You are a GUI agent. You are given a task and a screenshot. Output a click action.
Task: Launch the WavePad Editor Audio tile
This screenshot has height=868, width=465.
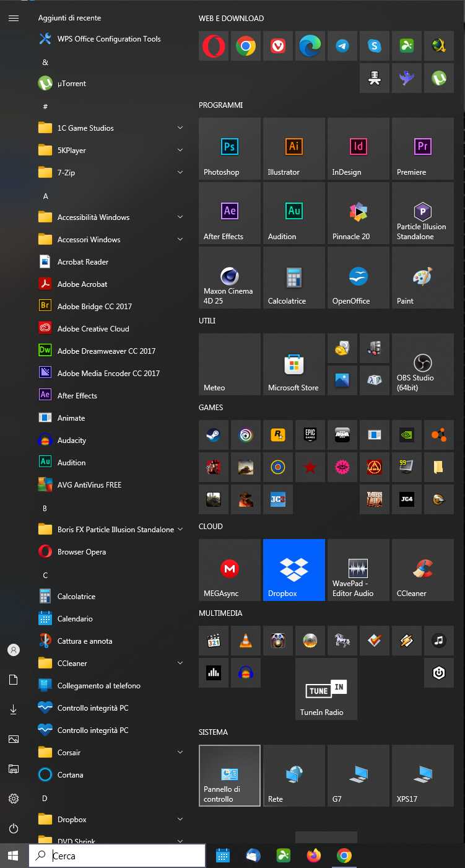pos(359,570)
